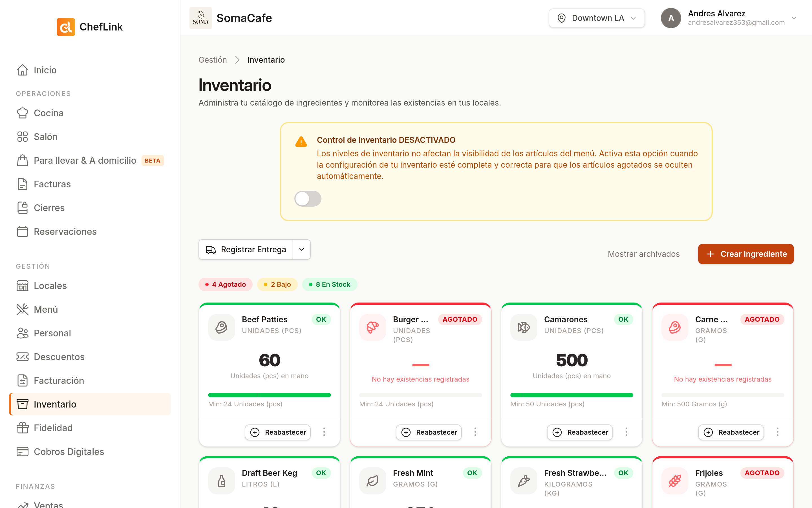Click the Beef Patties stock progress bar
Viewport: 812px width, 508px height.
point(270,395)
